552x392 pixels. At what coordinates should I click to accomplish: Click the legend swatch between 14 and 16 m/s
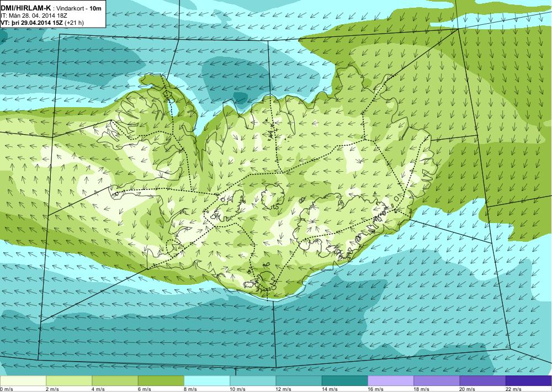(344, 381)
